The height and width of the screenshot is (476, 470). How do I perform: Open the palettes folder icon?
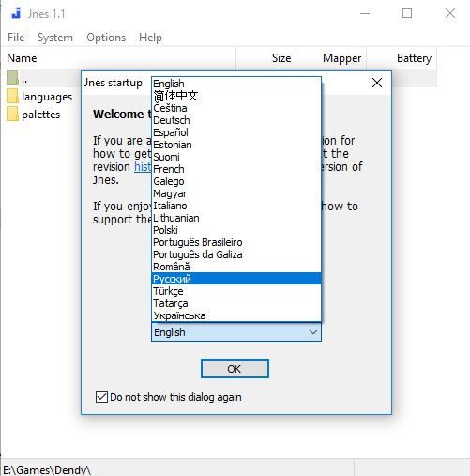[13, 114]
